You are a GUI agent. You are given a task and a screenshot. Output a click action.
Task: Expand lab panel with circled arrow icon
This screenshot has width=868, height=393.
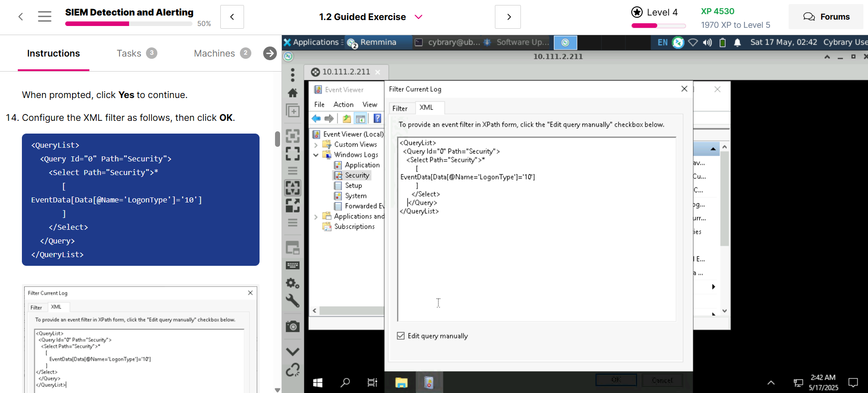(x=270, y=53)
